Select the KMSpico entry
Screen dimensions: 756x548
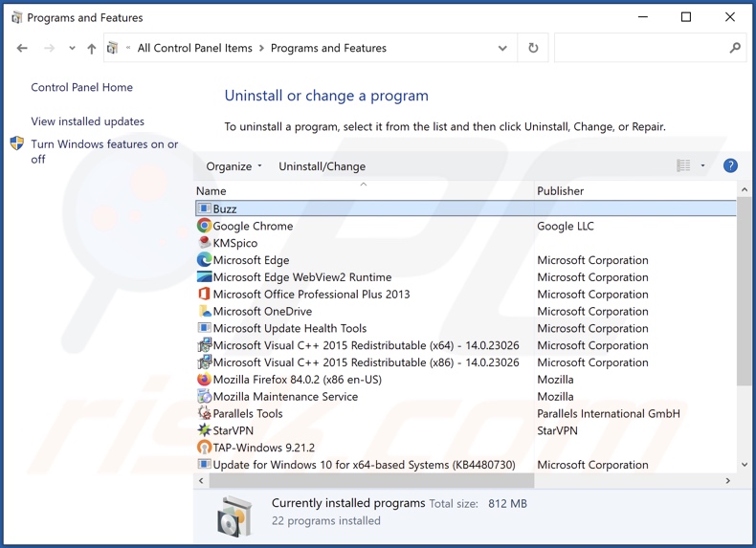point(235,243)
